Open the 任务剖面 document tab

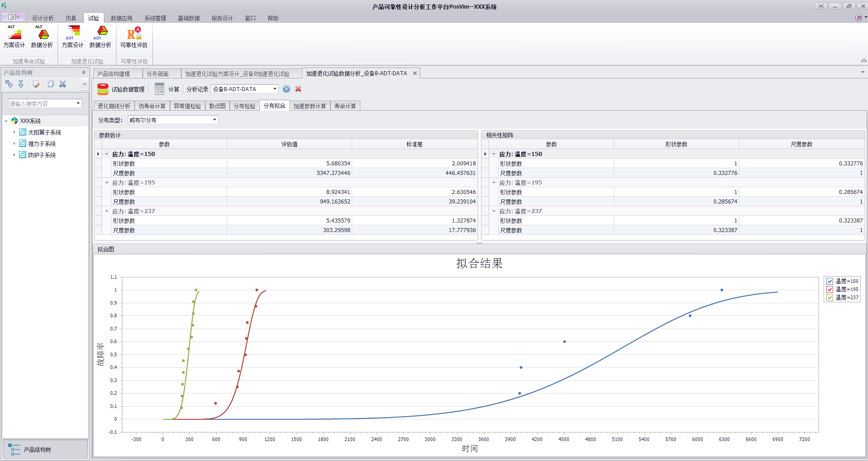click(162, 74)
